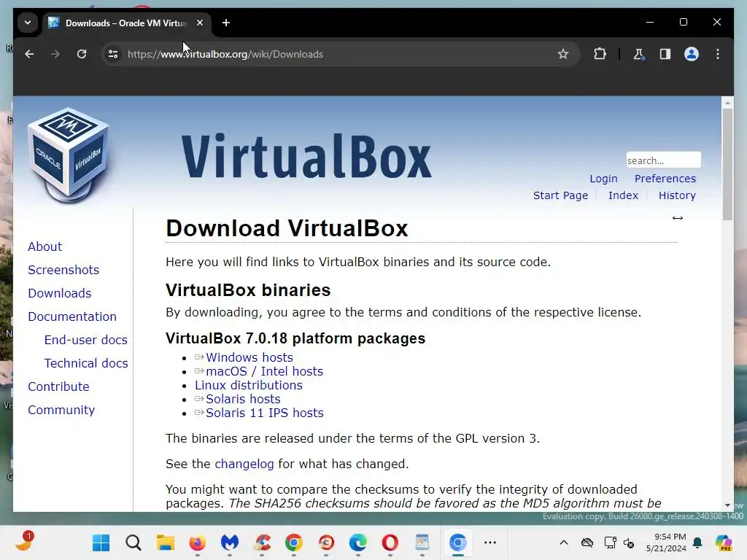Open the Windows Start menu

point(101,542)
